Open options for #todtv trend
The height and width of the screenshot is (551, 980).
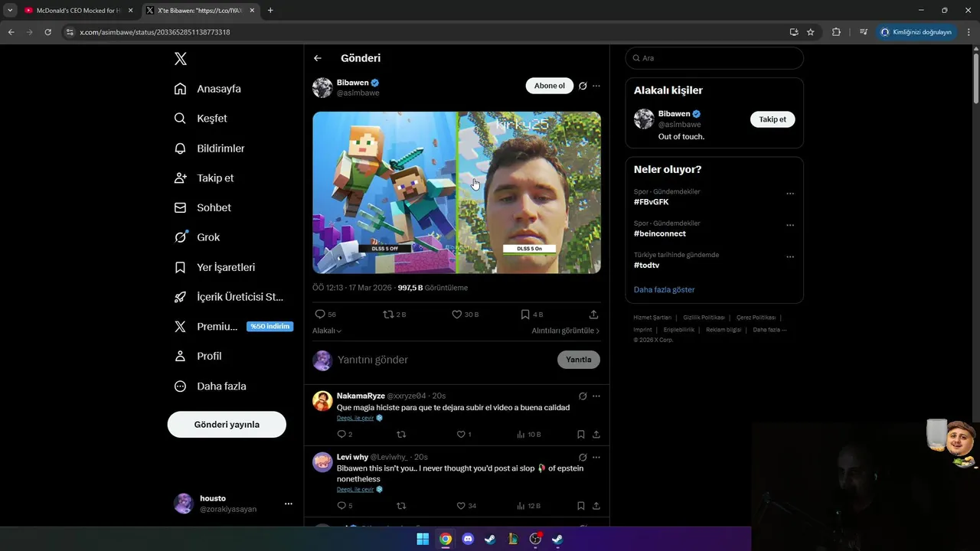[x=790, y=257]
